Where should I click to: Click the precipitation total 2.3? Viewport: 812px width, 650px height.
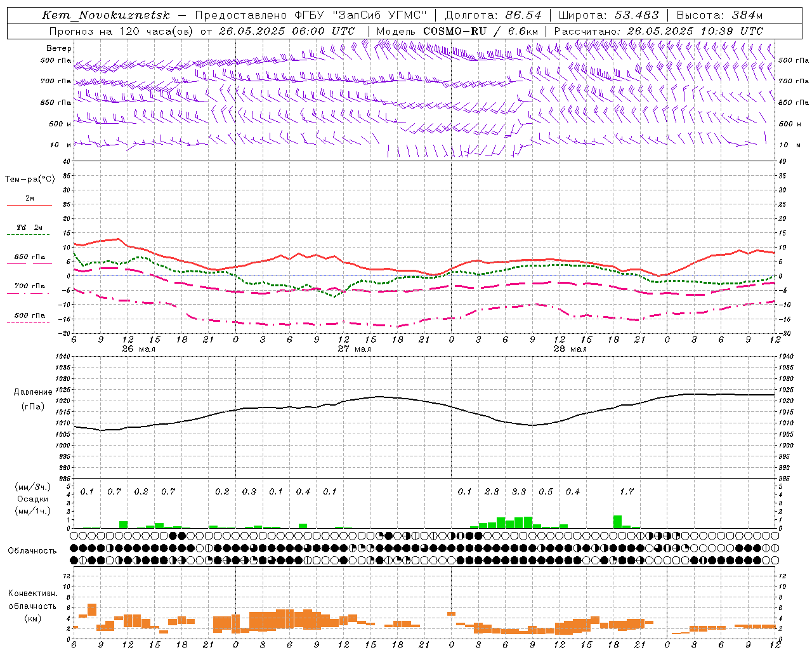(x=492, y=491)
